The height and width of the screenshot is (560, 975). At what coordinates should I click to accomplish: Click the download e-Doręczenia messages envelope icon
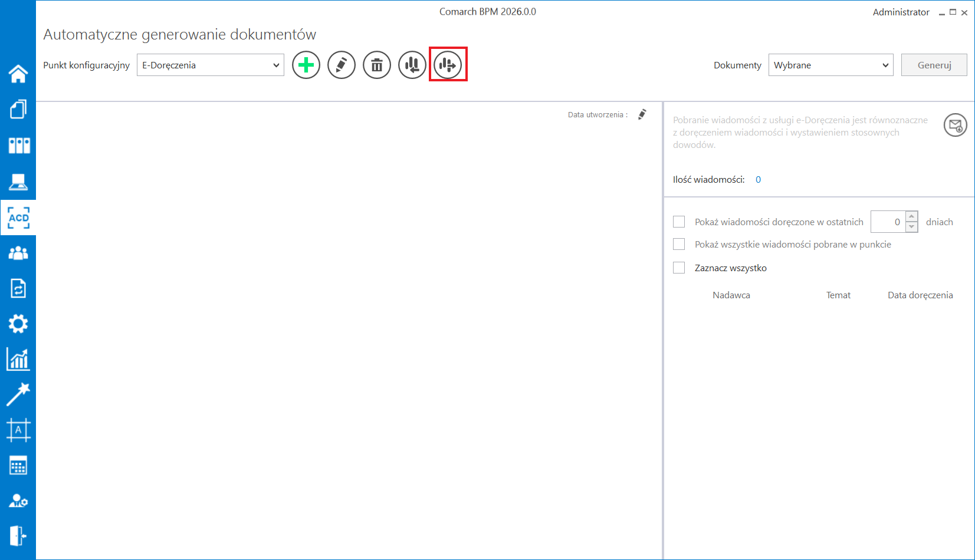(955, 125)
